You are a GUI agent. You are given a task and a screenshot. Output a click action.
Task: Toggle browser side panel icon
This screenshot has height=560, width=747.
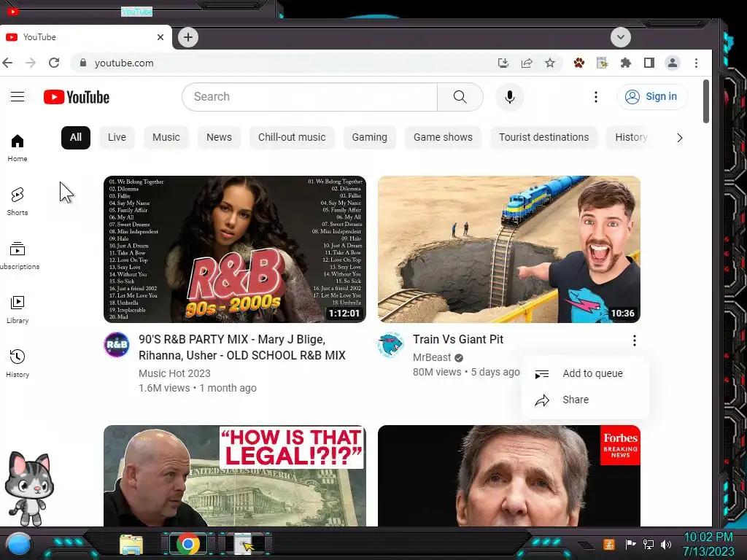(649, 63)
